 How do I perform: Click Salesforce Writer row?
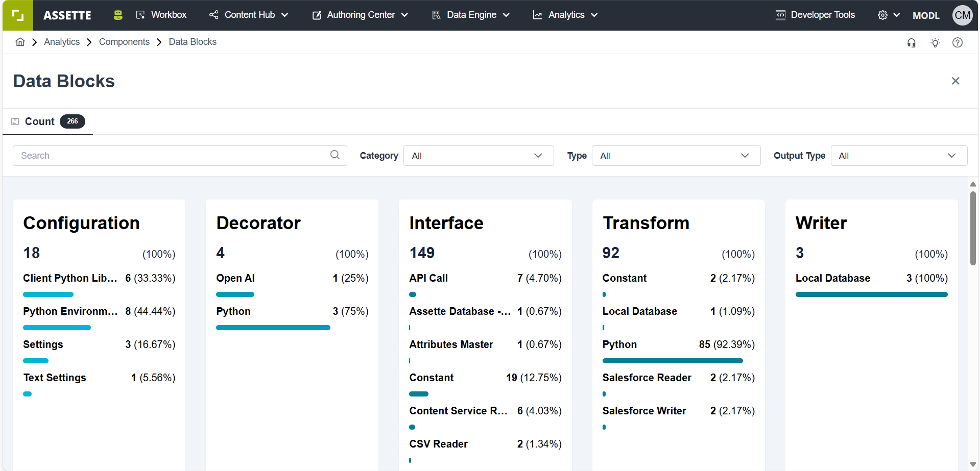coord(678,411)
